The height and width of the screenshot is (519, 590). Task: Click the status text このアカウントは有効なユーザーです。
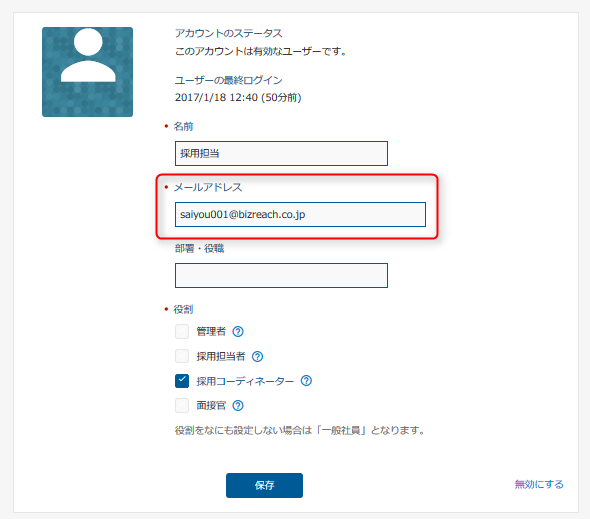(x=262, y=51)
